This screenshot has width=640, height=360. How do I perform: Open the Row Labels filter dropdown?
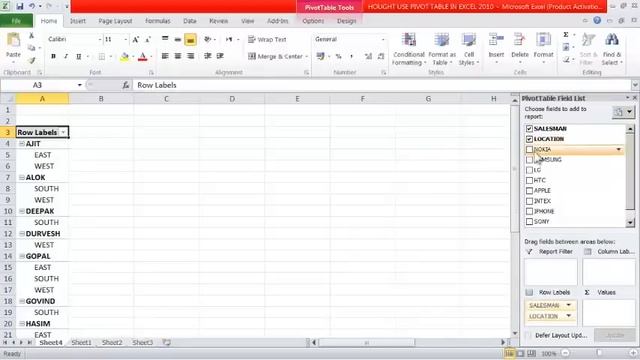coord(63,133)
